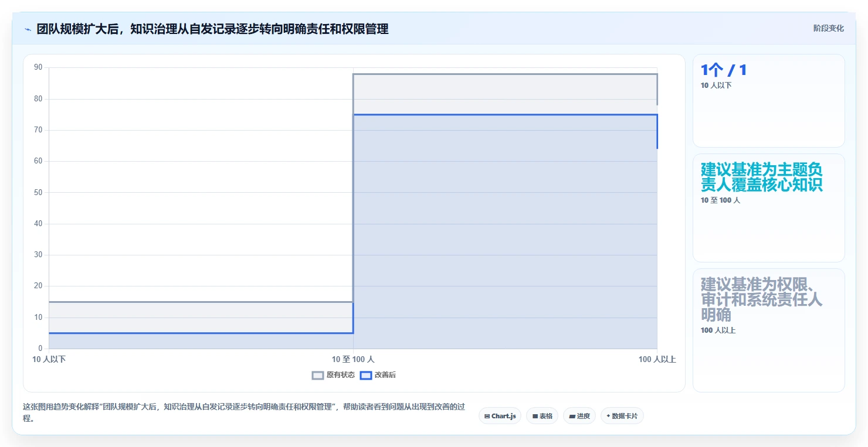Click the gray 原有状态 line top segment at 88
868x447 pixels.
tap(505, 74)
